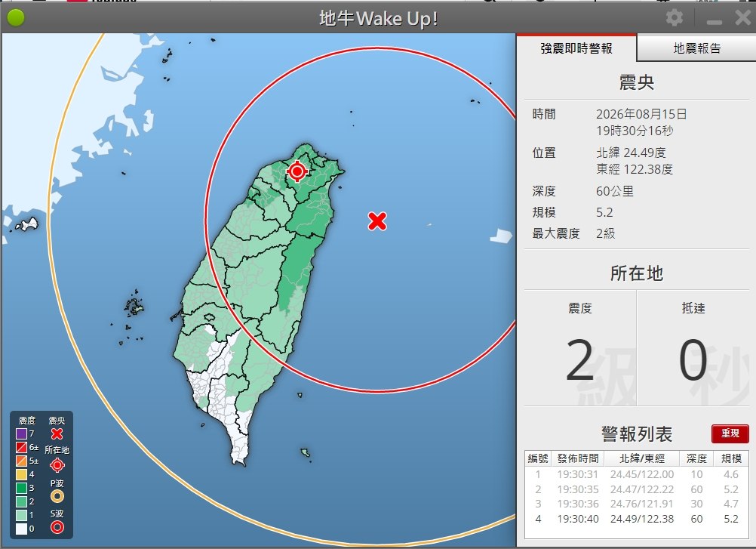
Task: Select alert row 1 issued at 19:30:31
Action: (637, 474)
